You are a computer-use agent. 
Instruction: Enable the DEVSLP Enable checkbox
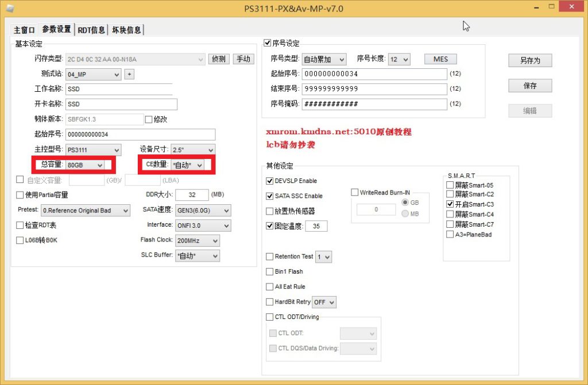pyautogui.click(x=270, y=181)
